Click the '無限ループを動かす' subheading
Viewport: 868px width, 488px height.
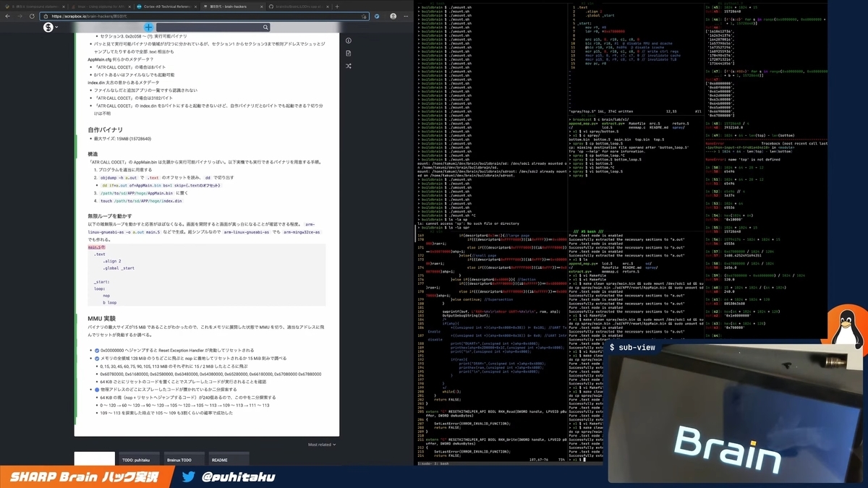[110, 215]
